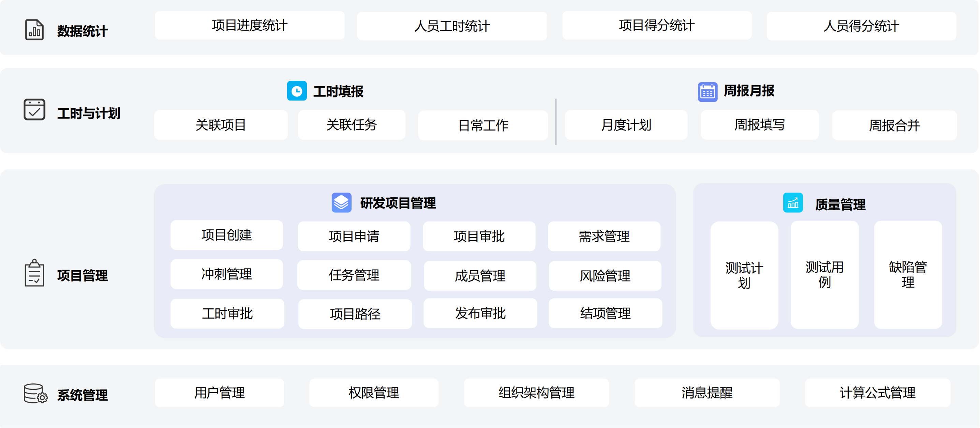Select 关联项目 under 工时填报

pyautogui.click(x=221, y=125)
